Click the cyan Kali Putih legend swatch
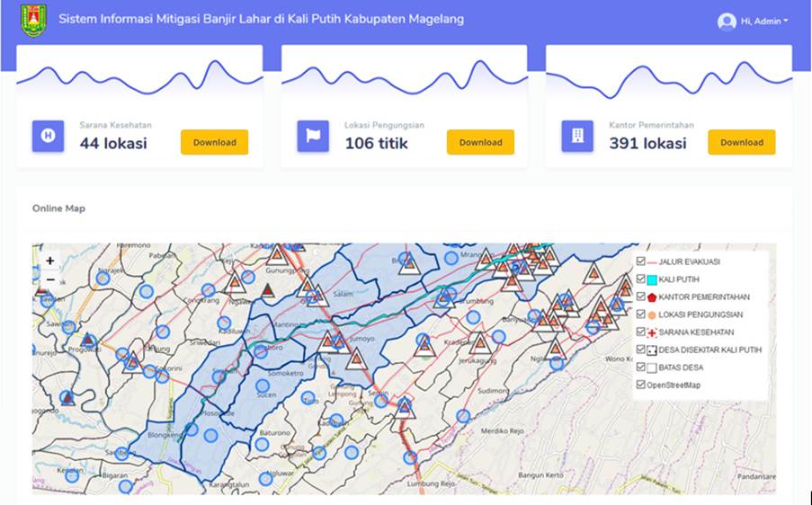812x505 pixels. [x=652, y=279]
